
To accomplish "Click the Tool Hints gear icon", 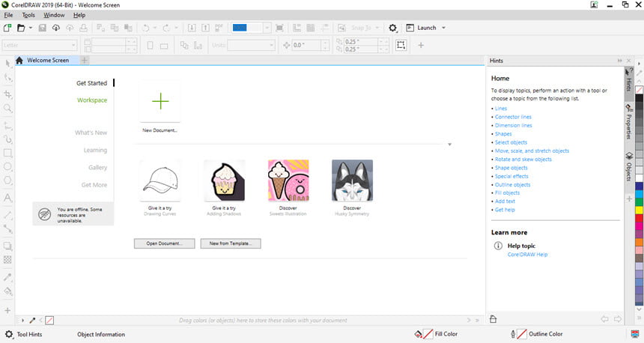I will (x=9, y=334).
